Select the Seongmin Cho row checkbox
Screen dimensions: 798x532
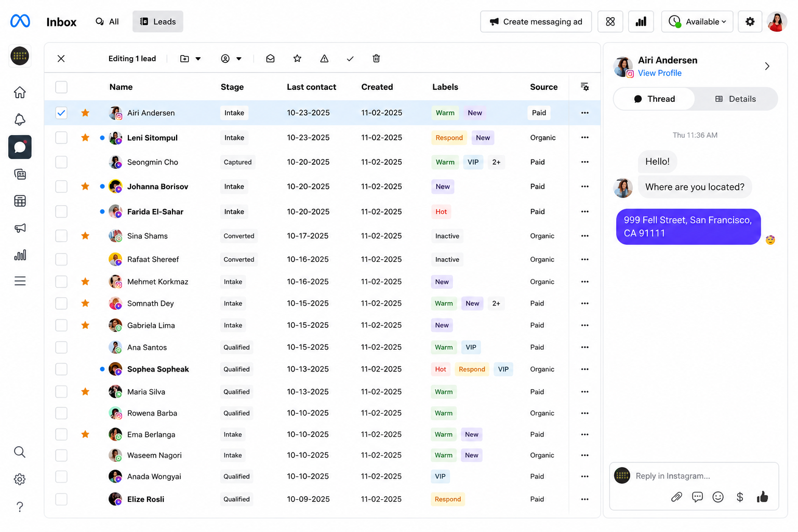pyautogui.click(x=61, y=162)
